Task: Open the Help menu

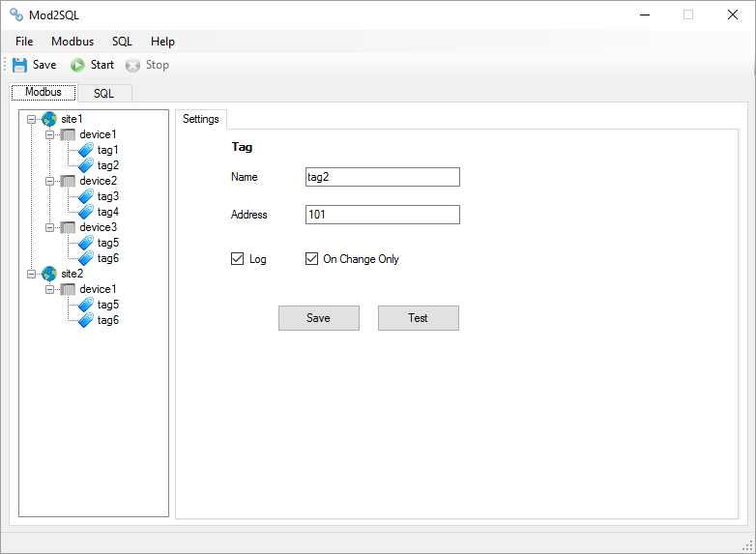Action: tap(162, 42)
